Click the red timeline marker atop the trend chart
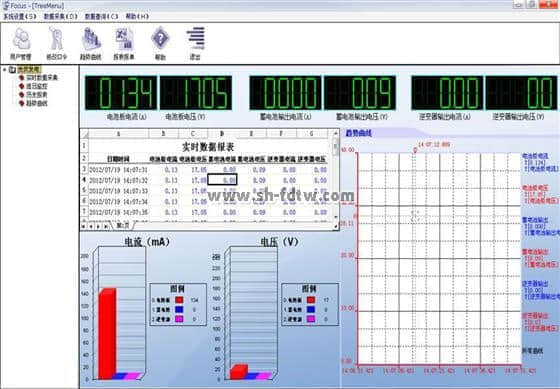The height and width of the screenshot is (389, 560). pyautogui.click(x=415, y=150)
